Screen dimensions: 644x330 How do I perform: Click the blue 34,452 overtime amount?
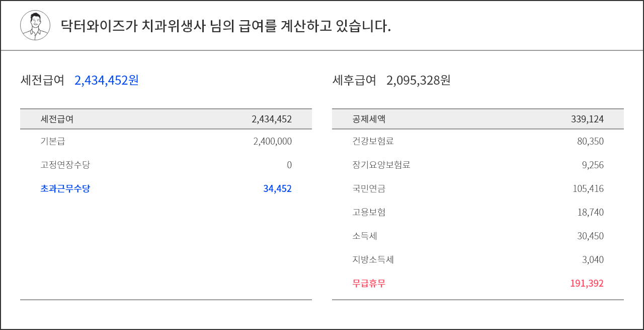pos(277,188)
